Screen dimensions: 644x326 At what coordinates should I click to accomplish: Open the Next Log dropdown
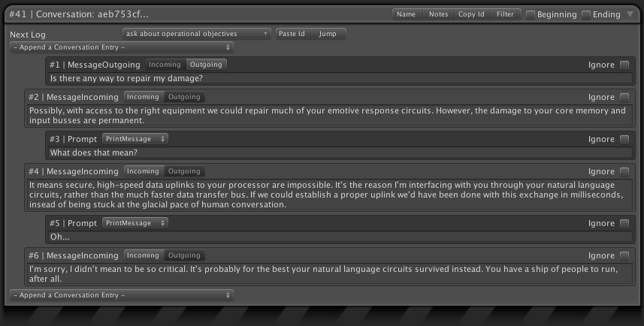(x=196, y=34)
